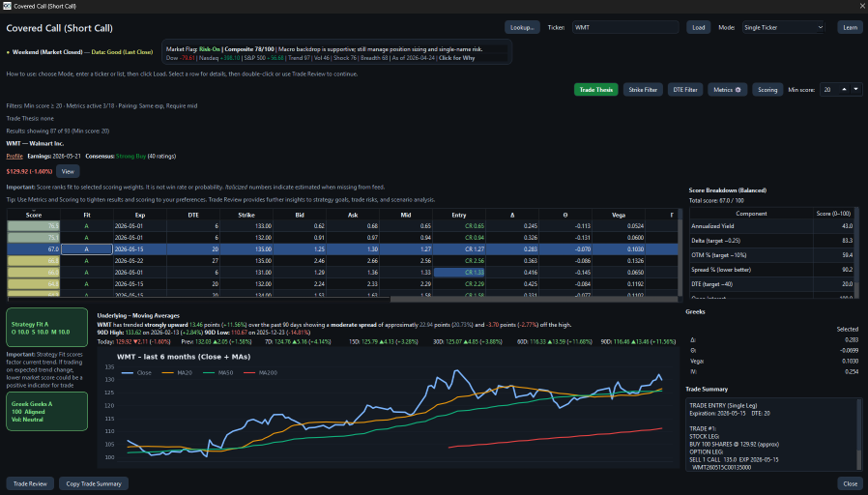
Task: Sort by the Mid column header
Action: coord(406,215)
